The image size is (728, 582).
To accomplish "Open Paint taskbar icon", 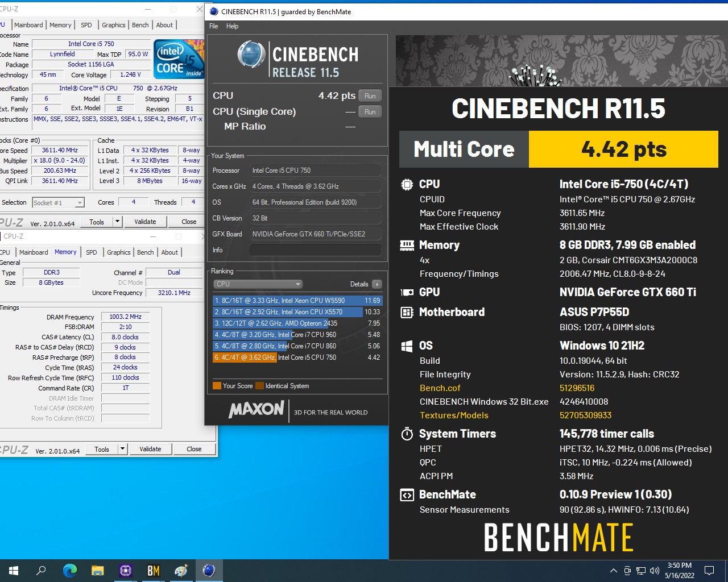I will (x=181, y=571).
